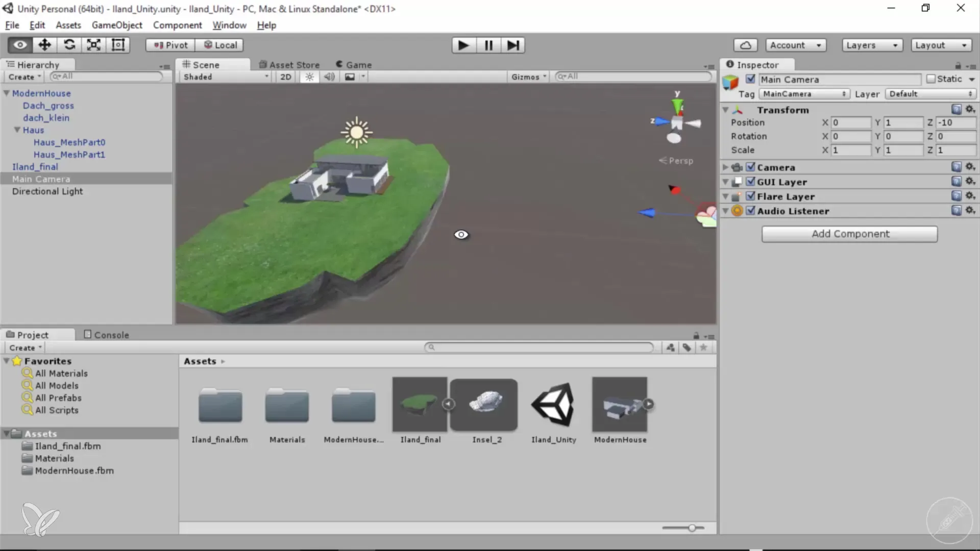
Task: Click the Add Component button
Action: [x=849, y=234]
